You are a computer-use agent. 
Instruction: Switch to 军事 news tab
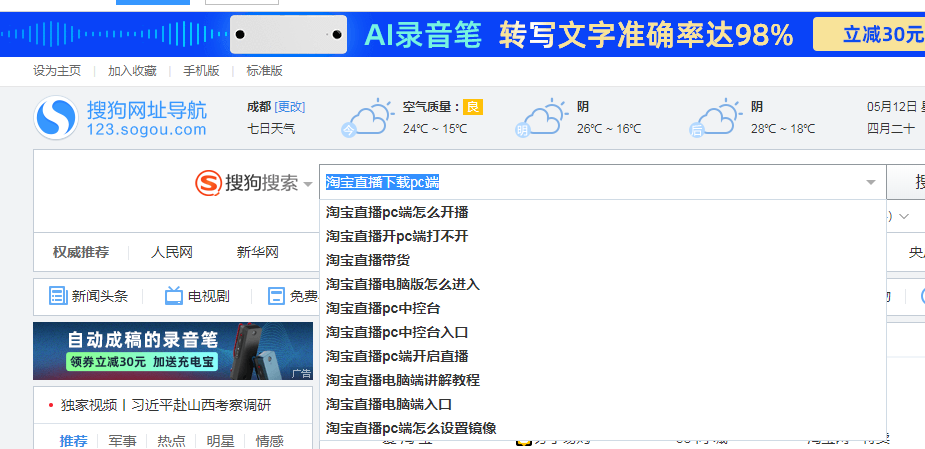123,441
